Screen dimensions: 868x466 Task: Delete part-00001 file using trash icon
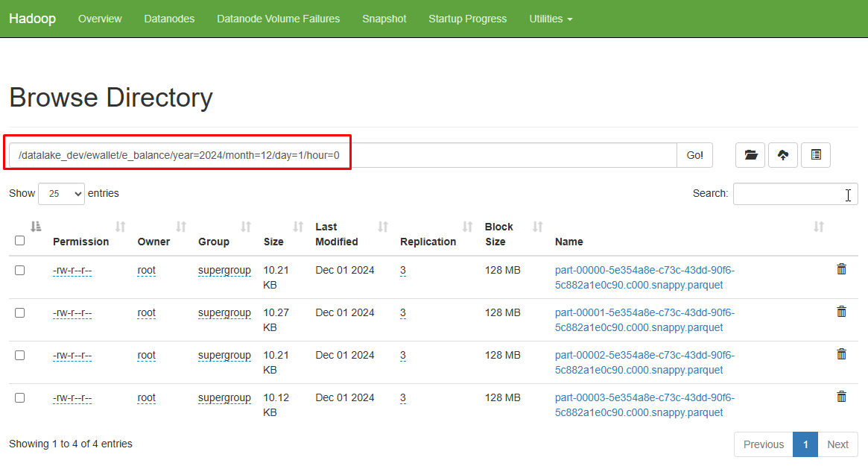click(841, 312)
